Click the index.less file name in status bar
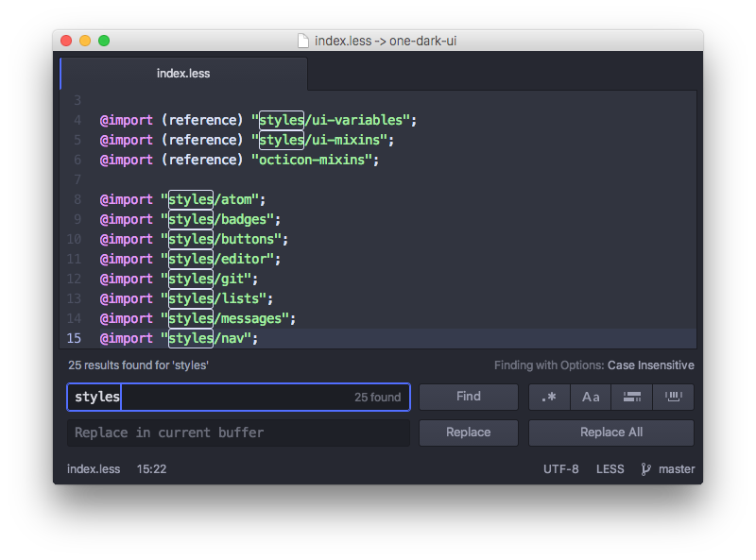The height and width of the screenshot is (560, 756). pyautogui.click(x=94, y=468)
